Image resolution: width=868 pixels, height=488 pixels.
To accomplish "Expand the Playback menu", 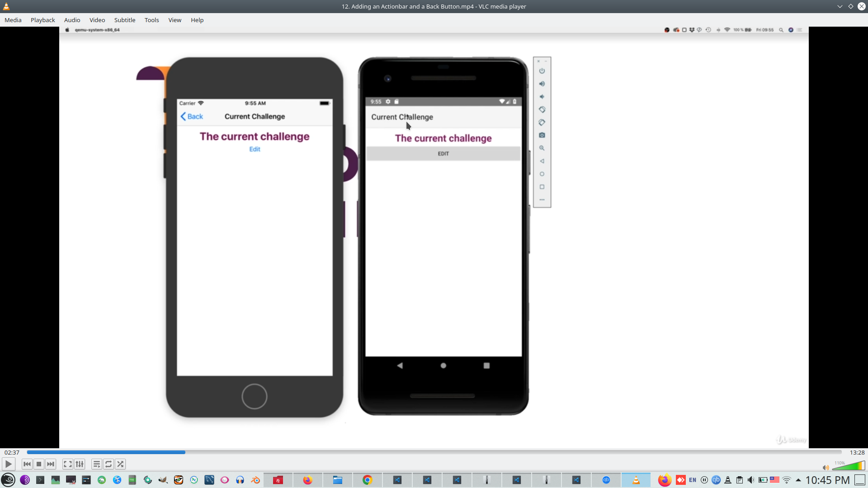I will click(42, 20).
